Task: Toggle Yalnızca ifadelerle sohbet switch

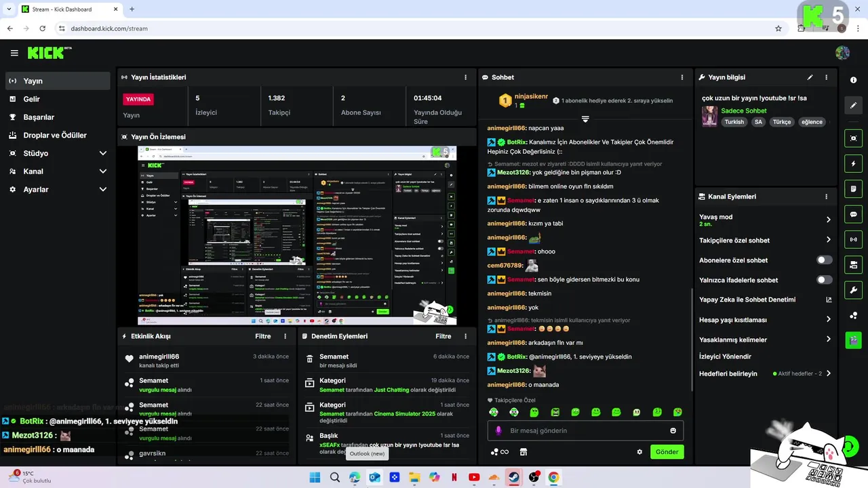Action: [825, 279]
